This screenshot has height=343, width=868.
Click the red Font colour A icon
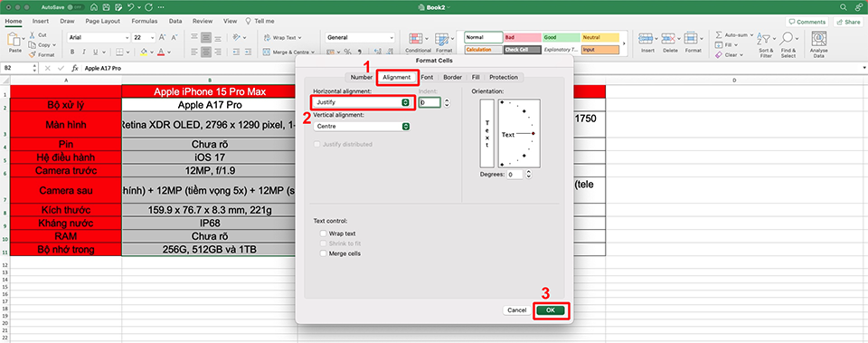161,52
